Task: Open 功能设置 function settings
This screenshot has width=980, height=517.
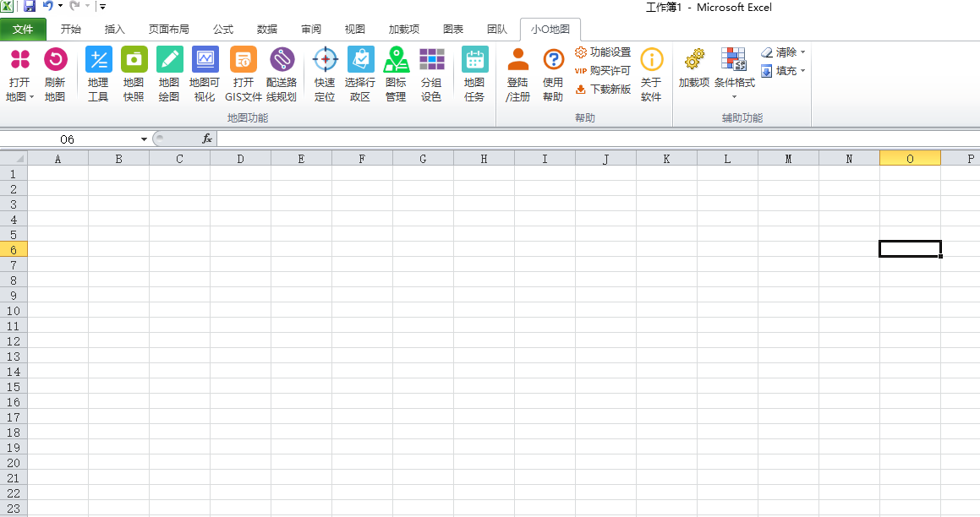Action: coord(603,52)
